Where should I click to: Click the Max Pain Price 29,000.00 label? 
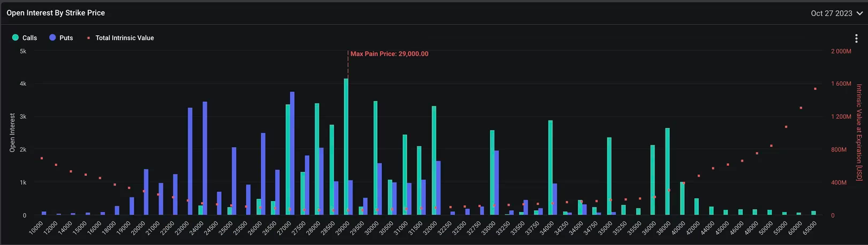[x=389, y=54]
